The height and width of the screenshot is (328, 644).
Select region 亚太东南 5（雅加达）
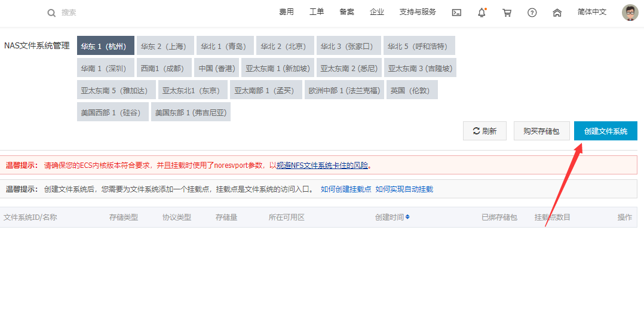pos(116,90)
